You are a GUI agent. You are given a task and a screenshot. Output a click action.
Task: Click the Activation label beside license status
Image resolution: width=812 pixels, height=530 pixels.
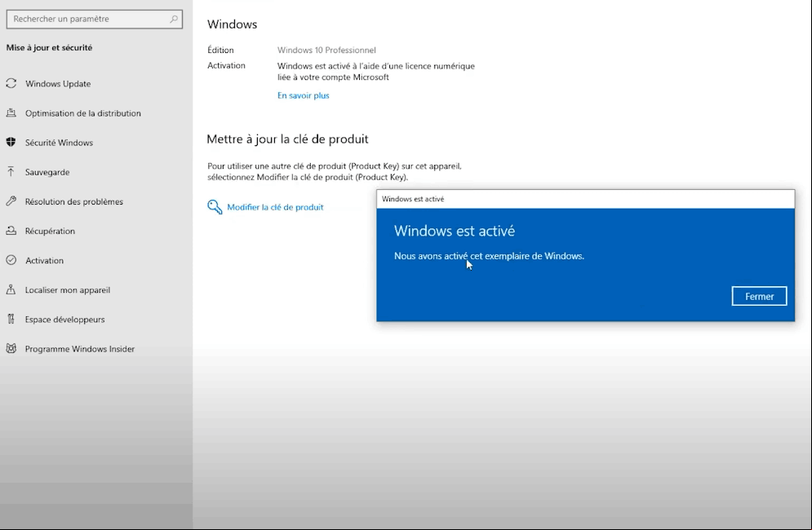[226, 66]
